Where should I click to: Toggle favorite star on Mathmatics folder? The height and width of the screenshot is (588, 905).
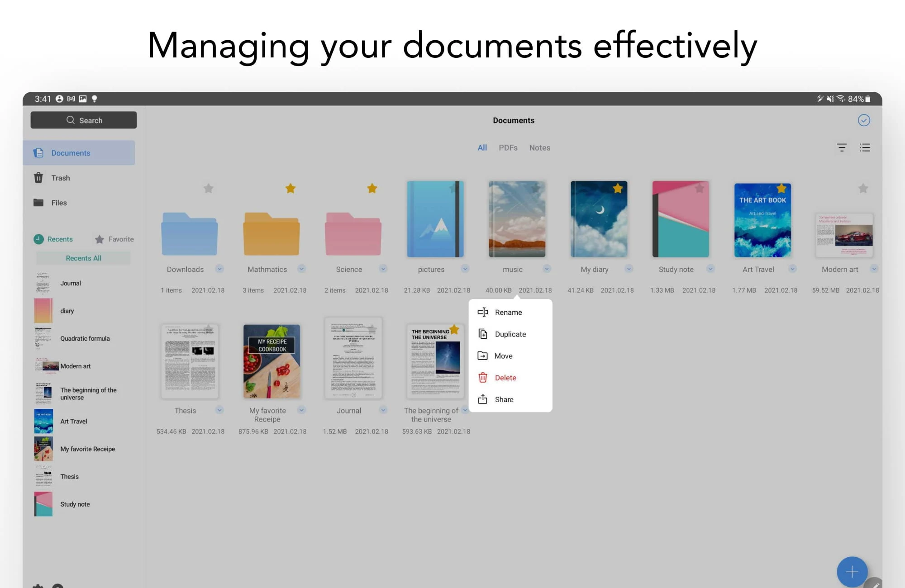click(291, 188)
